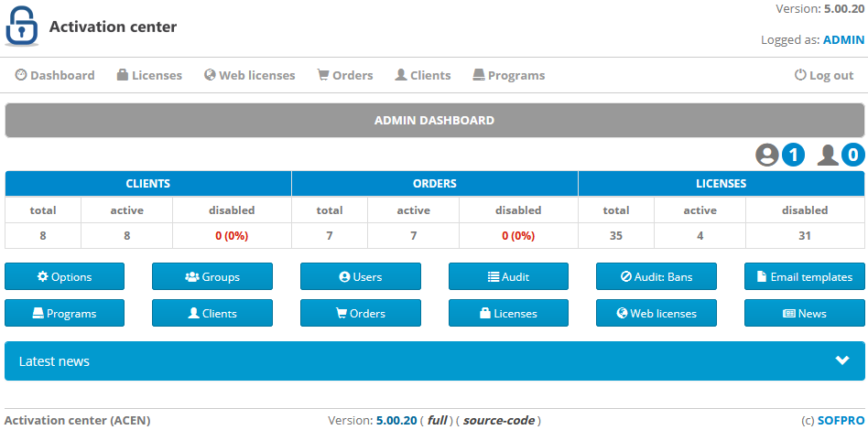
Task: Click the SOFPRO link in the footer
Action: point(841,421)
